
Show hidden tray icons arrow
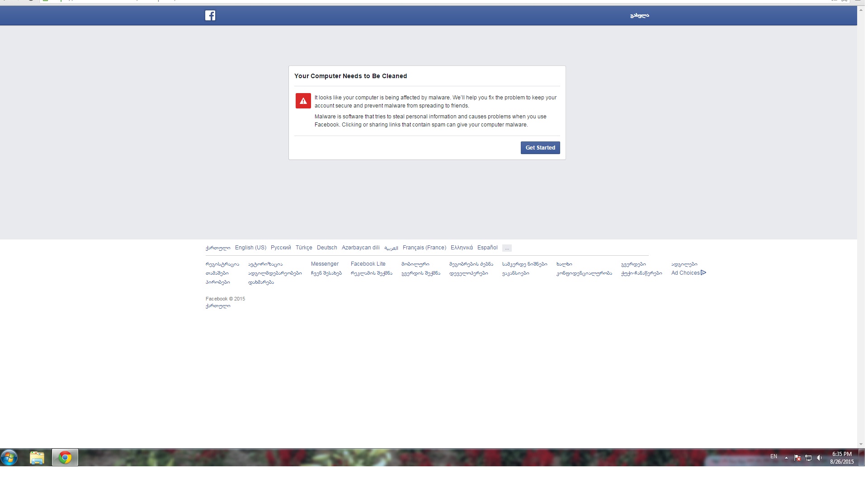pyautogui.click(x=786, y=458)
